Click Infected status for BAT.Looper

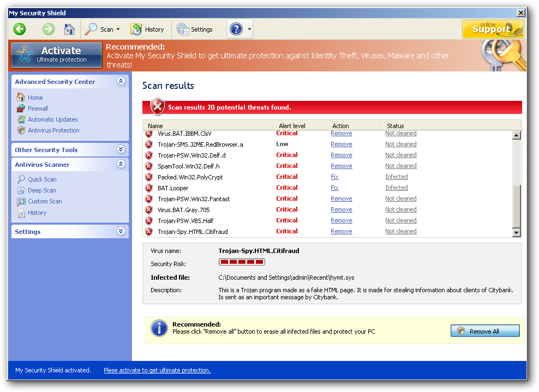[x=397, y=188]
